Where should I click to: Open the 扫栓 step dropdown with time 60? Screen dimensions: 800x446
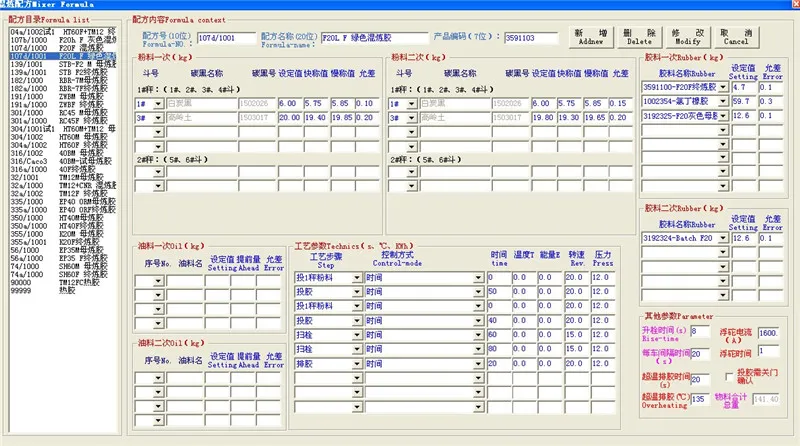coord(357,335)
